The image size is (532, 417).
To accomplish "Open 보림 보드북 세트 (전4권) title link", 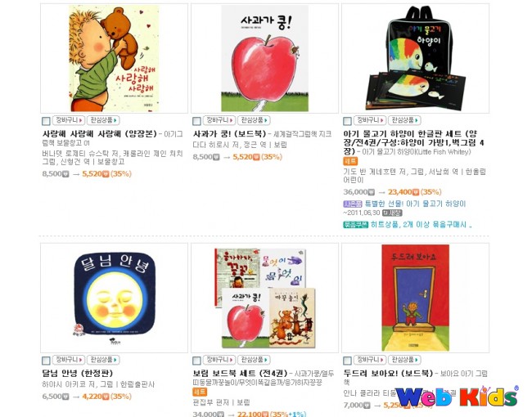I will (240, 374).
